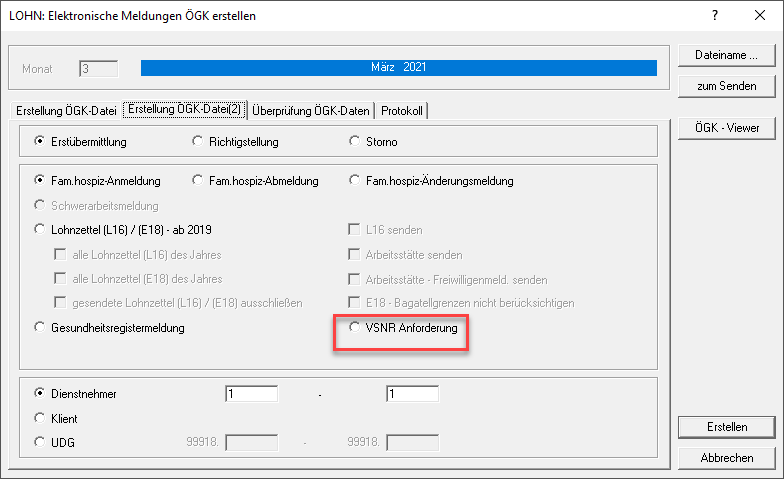Choose the Gesundheitsregistermeldung option

tap(41, 327)
